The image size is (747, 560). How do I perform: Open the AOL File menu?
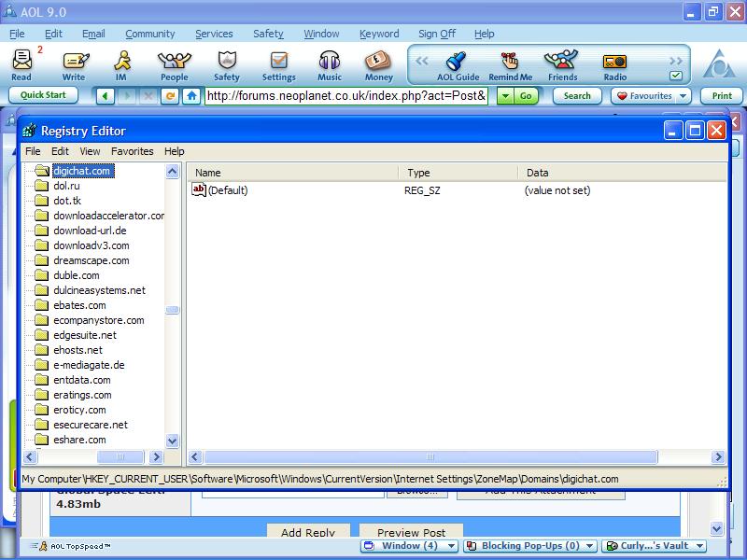click(x=17, y=34)
